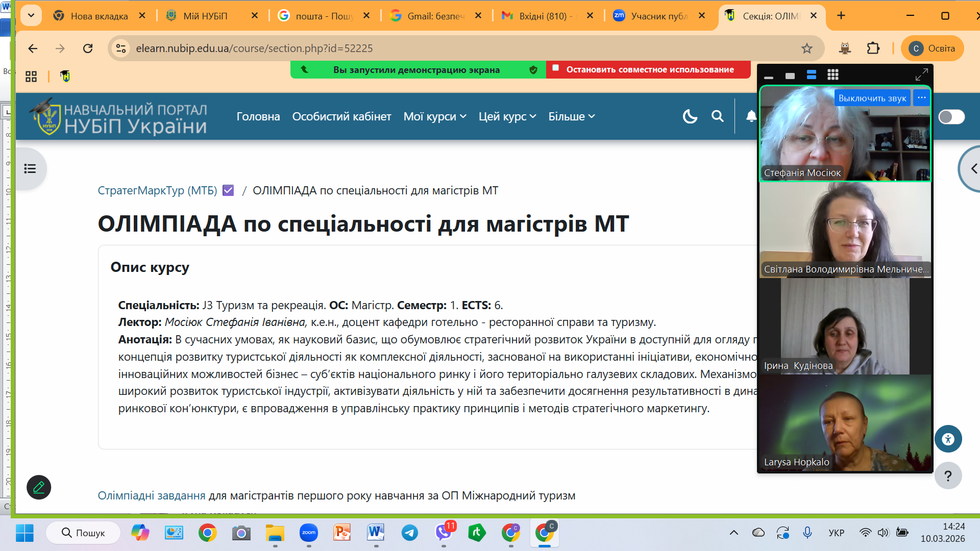Expand the Більше menu
980x551 pixels.
571,116
